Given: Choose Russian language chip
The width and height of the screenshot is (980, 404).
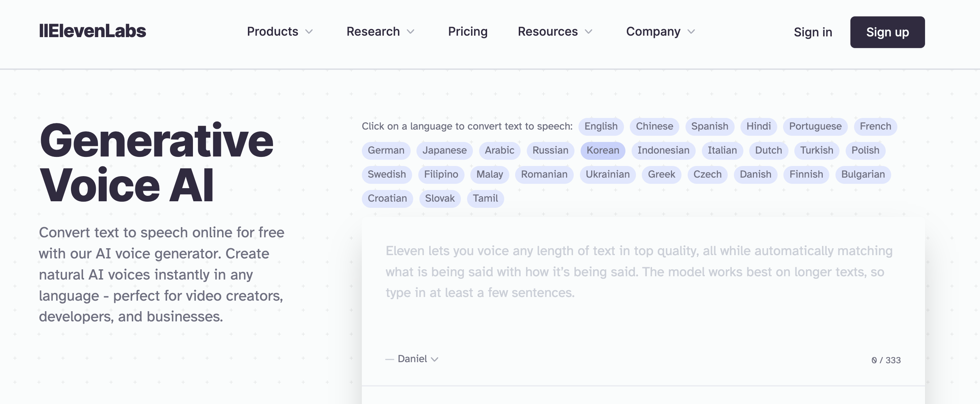Looking at the screenshot, I should click(x=550, y=150).
